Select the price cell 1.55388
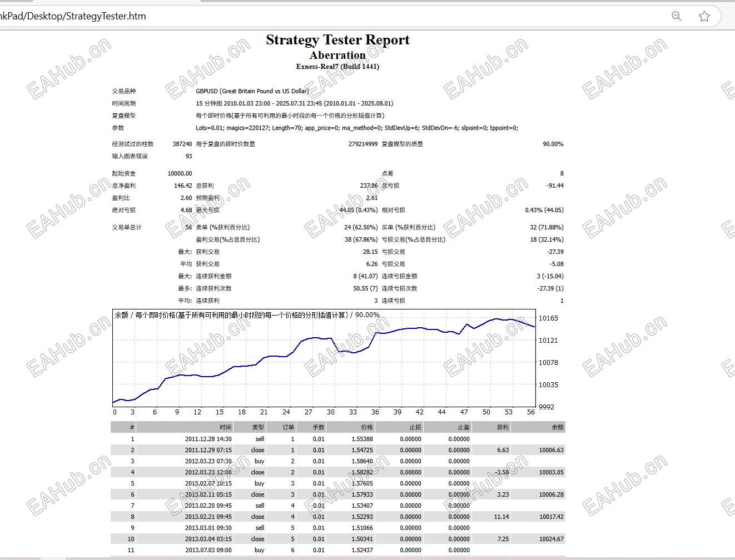This screenshot has width=735, height=560. 362,439
